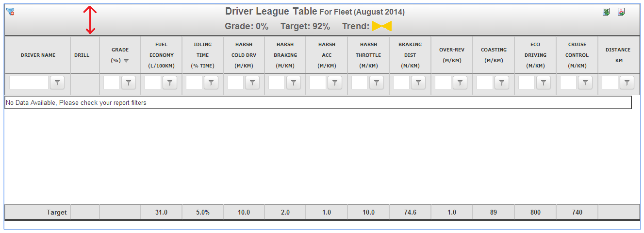644x233 pixels.
Task: Select the 74.6 braking distance target value
Action: tap(410, 212)
